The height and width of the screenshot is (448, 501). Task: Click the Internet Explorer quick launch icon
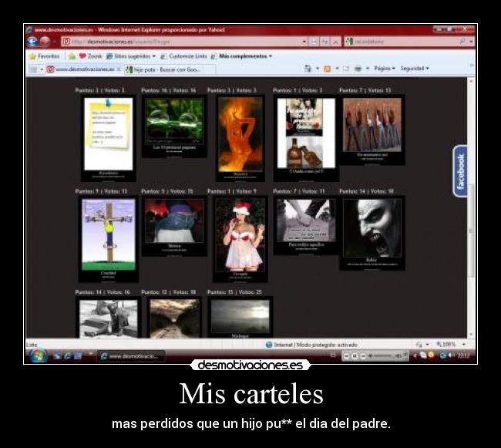pos(67,355)
